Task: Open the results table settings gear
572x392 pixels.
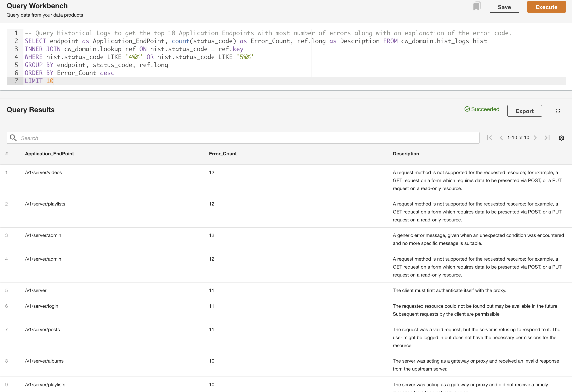Action: (x=561, y=138)
